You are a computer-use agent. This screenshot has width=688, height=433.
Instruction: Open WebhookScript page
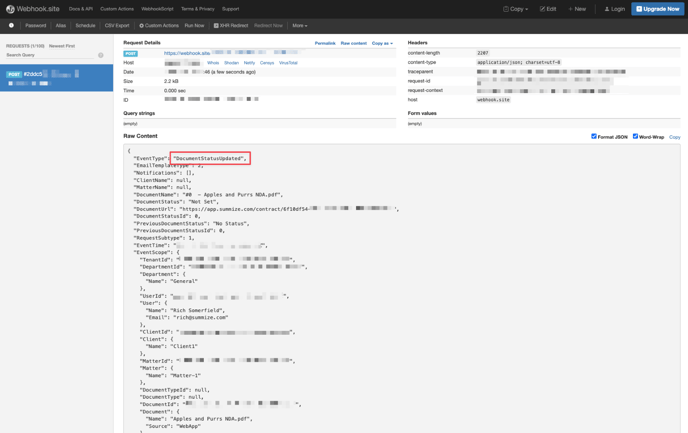(157, 9)
